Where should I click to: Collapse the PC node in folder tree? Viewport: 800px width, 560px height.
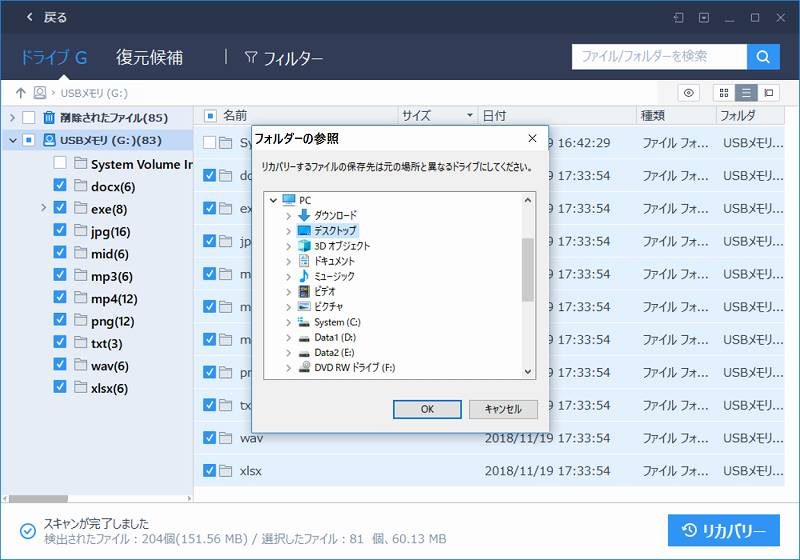[273, 200]
